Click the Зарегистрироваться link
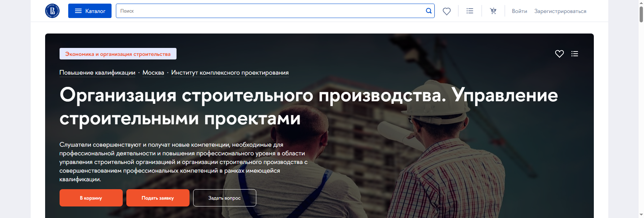Image resolution: width=644 pixels, height=218 pixels. tap(560, 11)
